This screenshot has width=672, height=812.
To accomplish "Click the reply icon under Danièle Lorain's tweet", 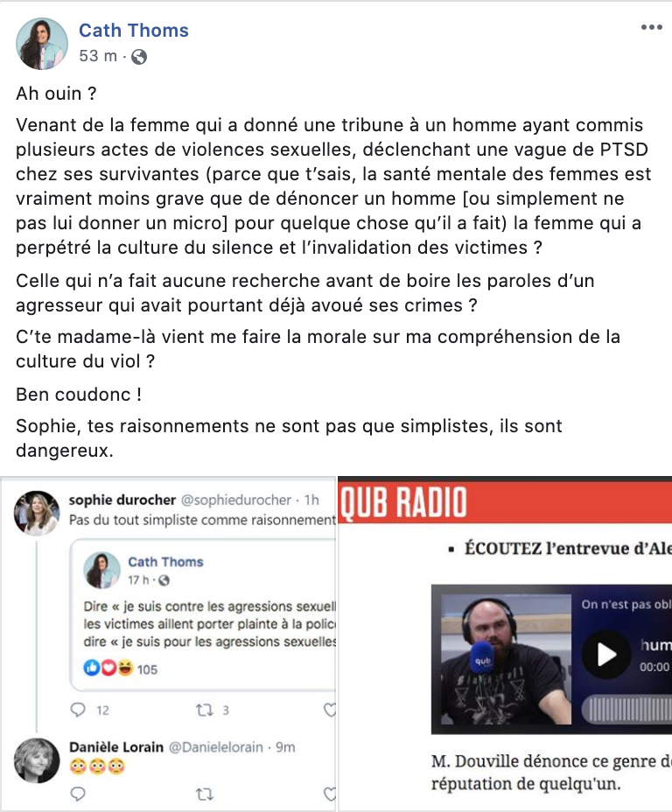I will tap(78, 794).
